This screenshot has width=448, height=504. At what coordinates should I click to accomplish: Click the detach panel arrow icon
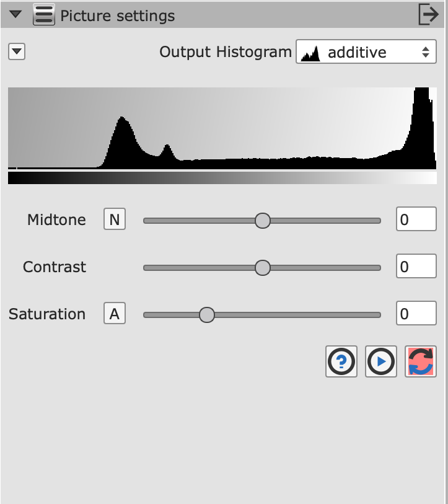point(428,15)
